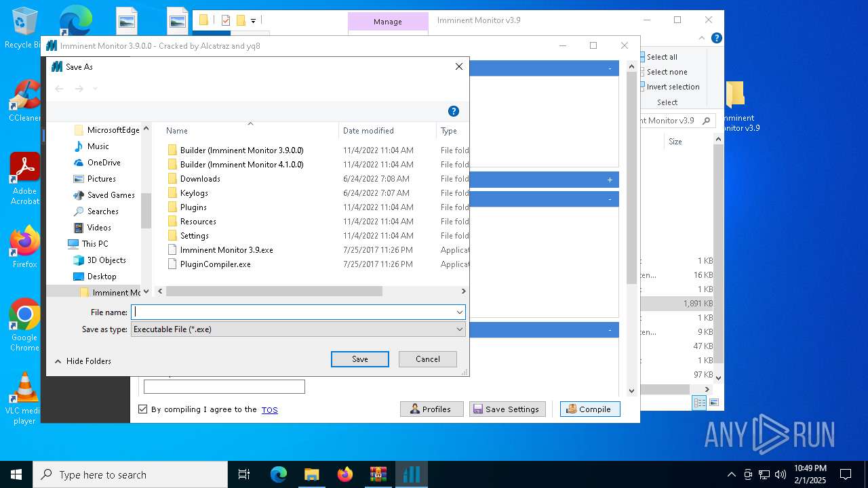Select Builder (Imminent Monitor 3.9.0.0) folder

(x=241, y=150)
